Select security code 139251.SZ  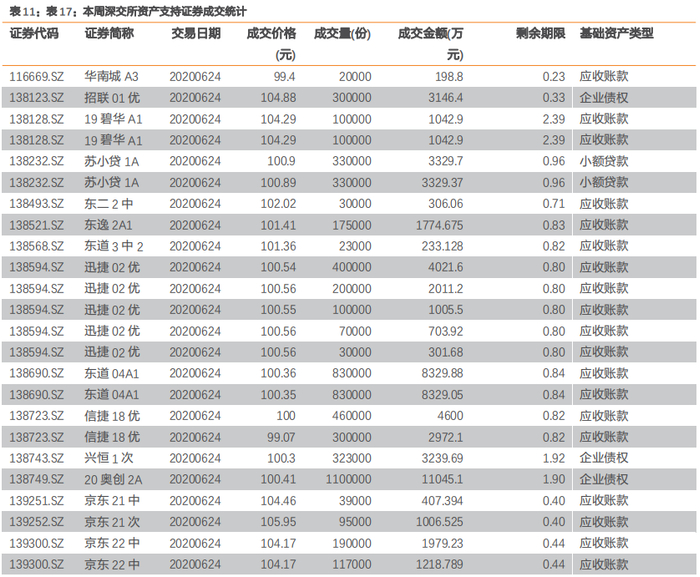[x=37, y=501]
